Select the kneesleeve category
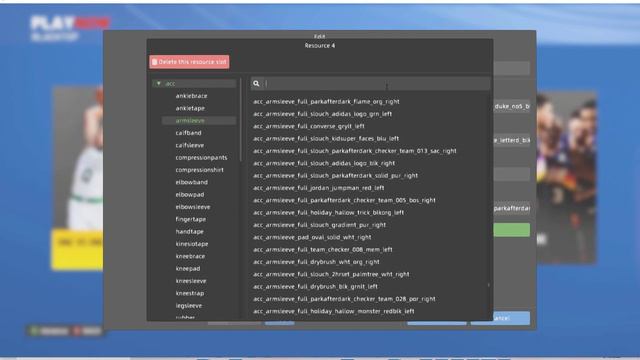640x360 pixels. (191, 281)
